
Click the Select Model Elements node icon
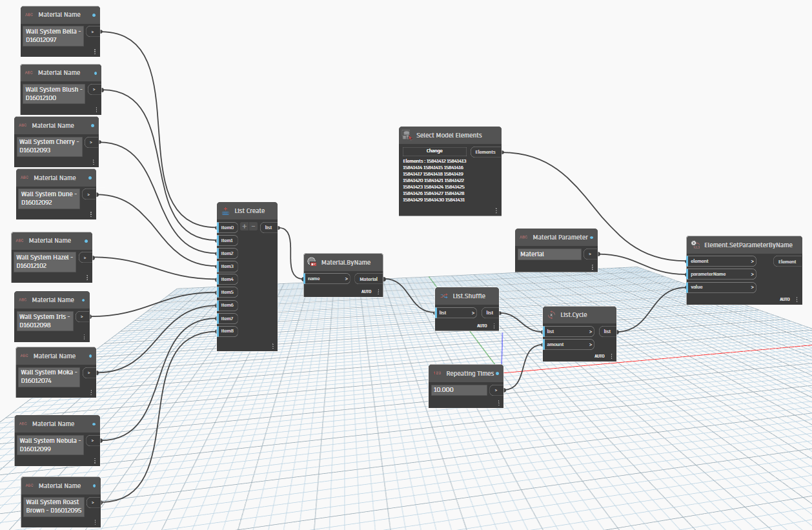[x=407, y=135]
